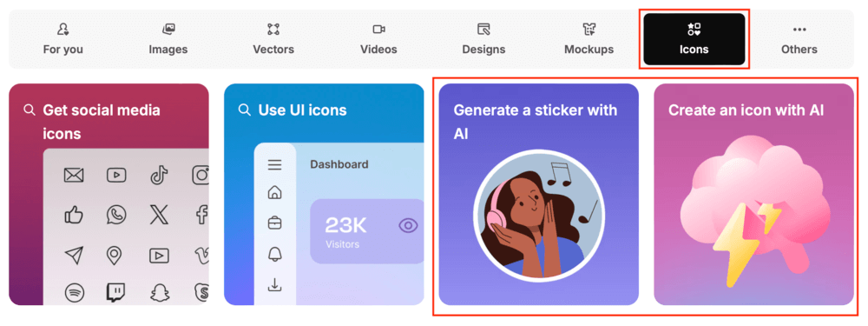Click the X logo icon

[x=159, y=215]
